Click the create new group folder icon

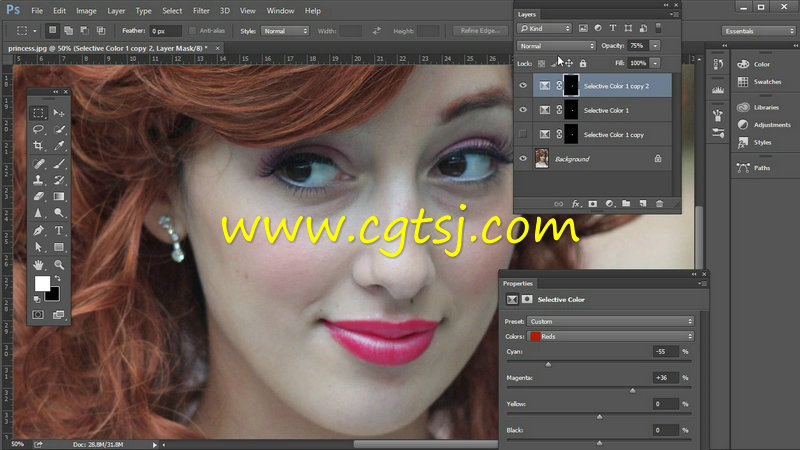[626, 204]
